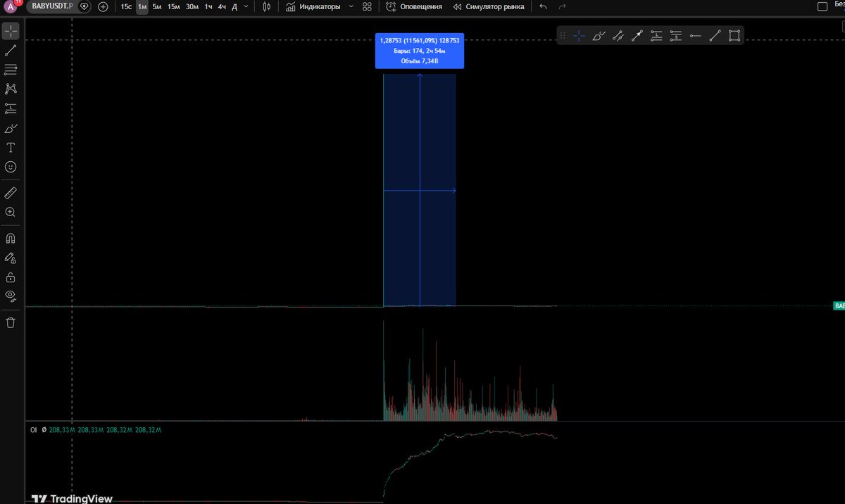Open candlestick chart type selector
This screenshot has height=504, width=845.
pos(267,6)
